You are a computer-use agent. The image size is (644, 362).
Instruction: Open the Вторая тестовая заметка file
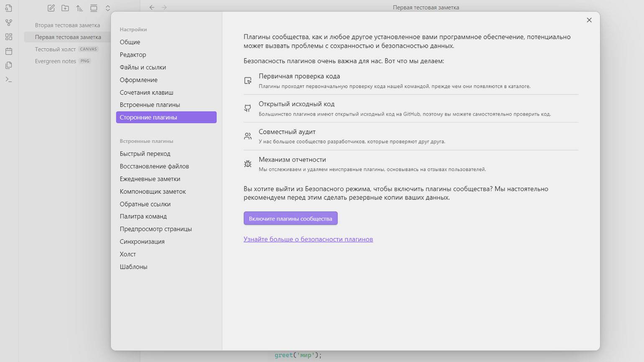pyautogui.click(x=67, y=25)
